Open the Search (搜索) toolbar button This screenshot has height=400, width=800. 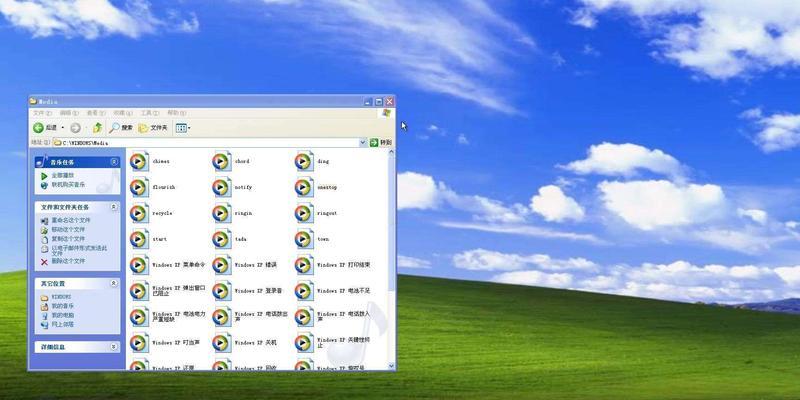tap(121, 128)
